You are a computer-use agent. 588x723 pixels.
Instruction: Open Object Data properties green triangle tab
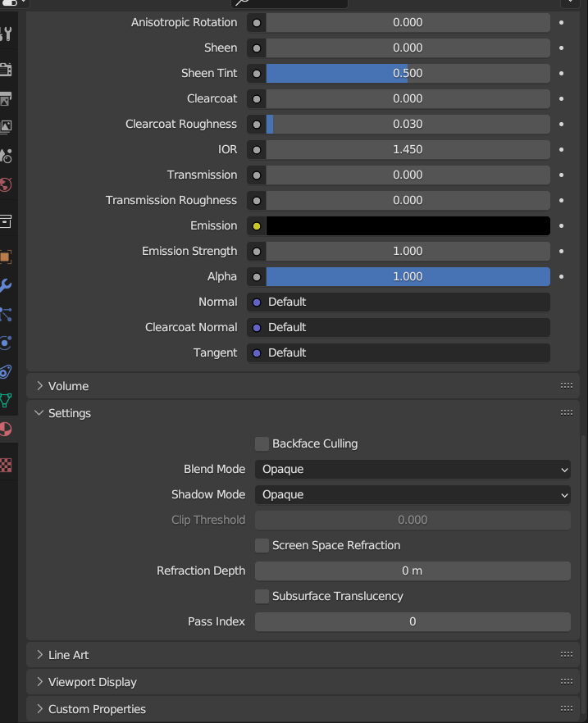point(6,400)
